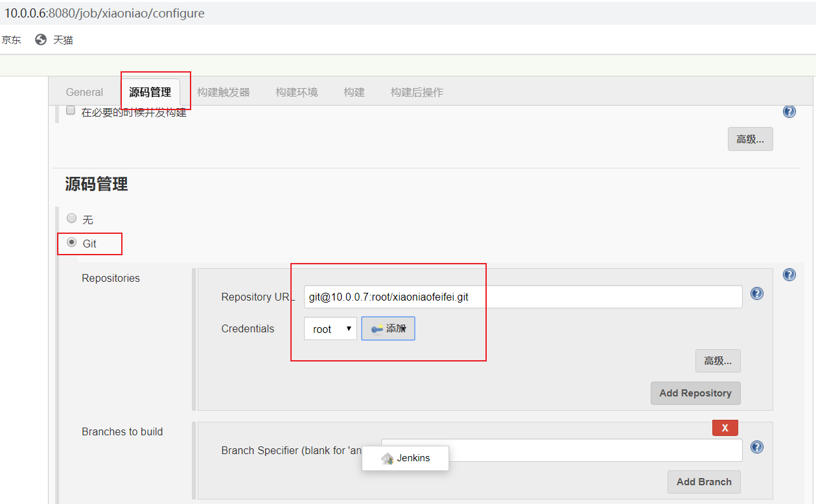Click the Jenkins icon in popup menu

coord(388,458)
